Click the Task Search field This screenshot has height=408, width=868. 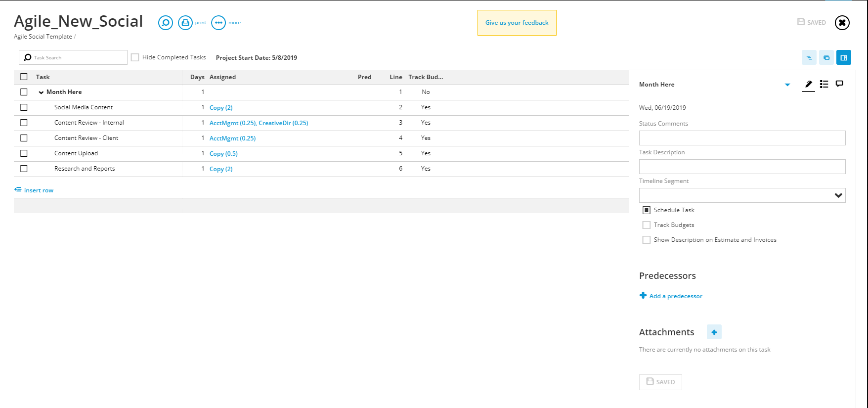(73, 57)
